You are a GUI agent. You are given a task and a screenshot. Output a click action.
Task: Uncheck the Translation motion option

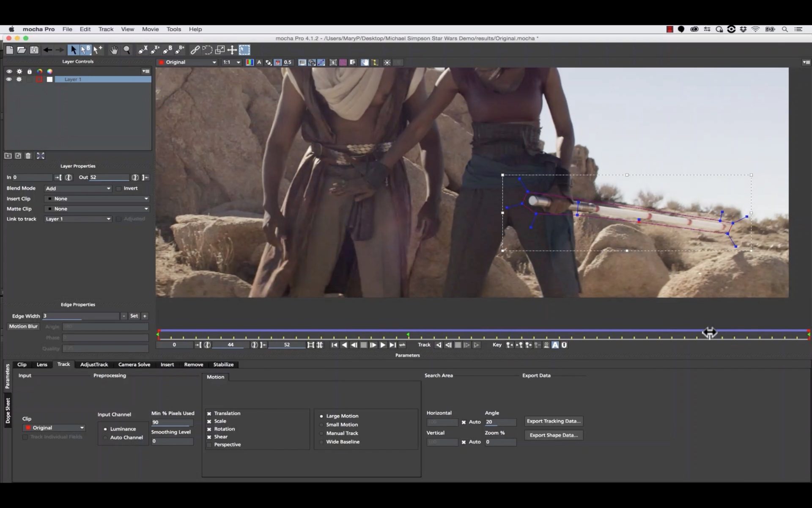[209, 414]
